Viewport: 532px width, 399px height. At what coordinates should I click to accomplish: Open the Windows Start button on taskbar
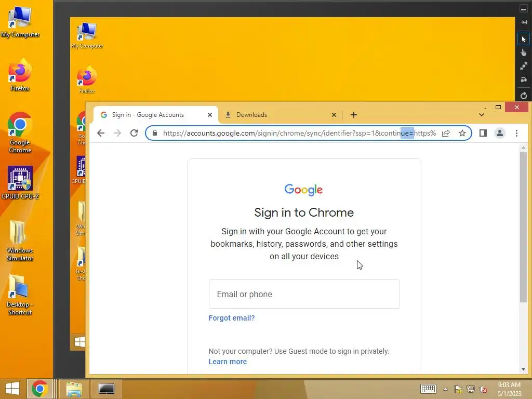pyautogui.click(x=12, y=389)
